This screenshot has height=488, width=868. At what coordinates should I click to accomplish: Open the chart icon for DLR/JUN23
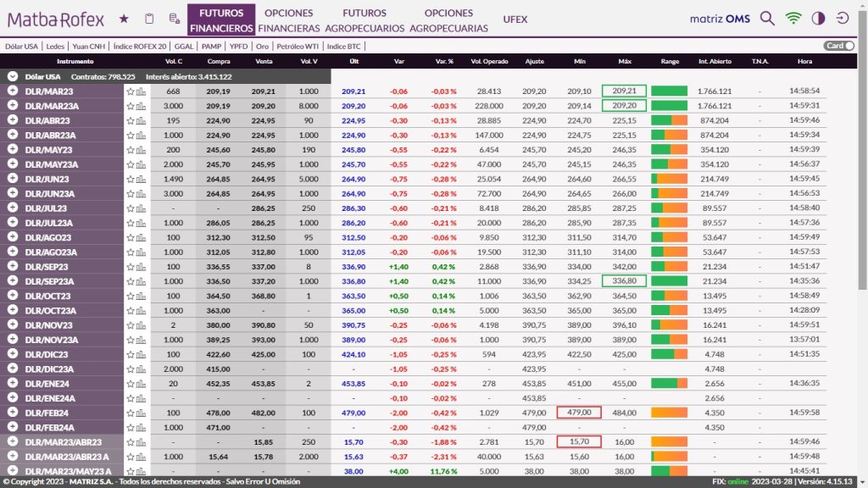click(141, 179)
